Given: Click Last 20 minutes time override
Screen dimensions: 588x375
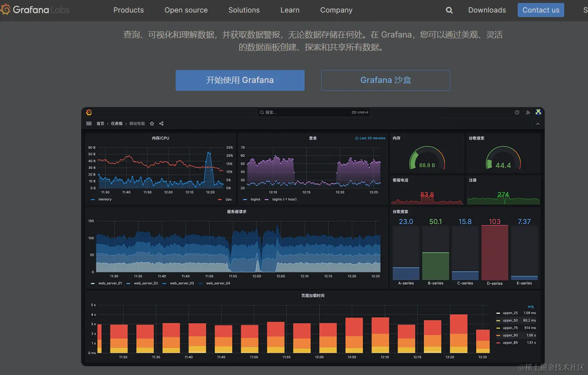Looking at the screenshot, I should 370,138.
